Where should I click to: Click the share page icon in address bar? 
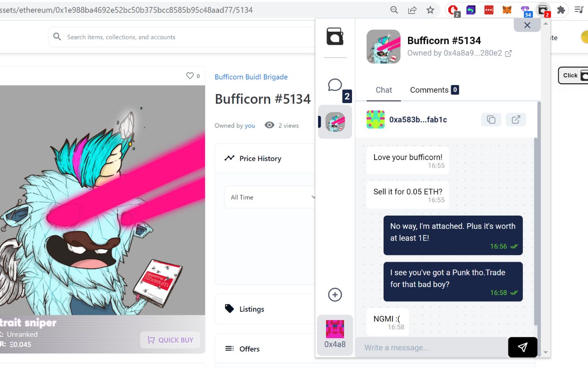coord(412,10)
